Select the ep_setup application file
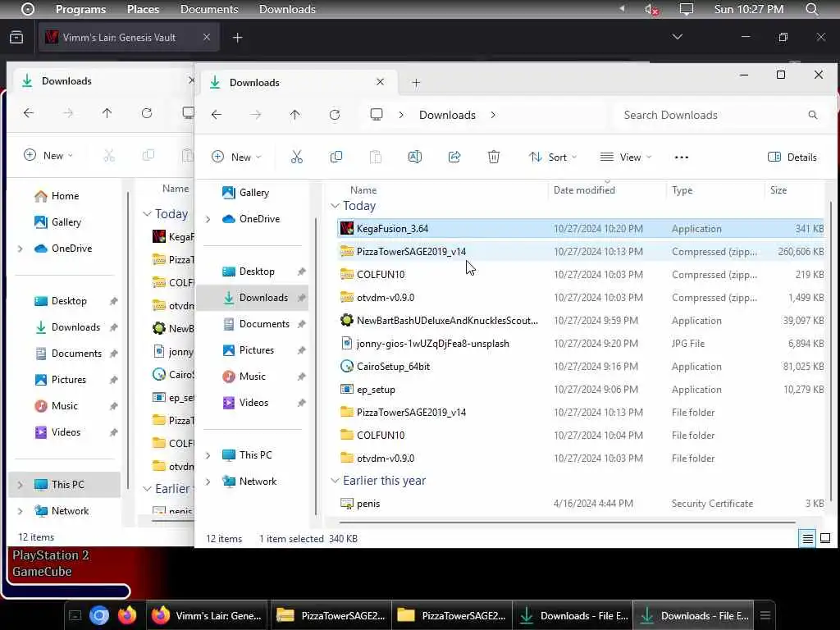The width and height of the screenshot is (840, 630). tap(581, 390)
